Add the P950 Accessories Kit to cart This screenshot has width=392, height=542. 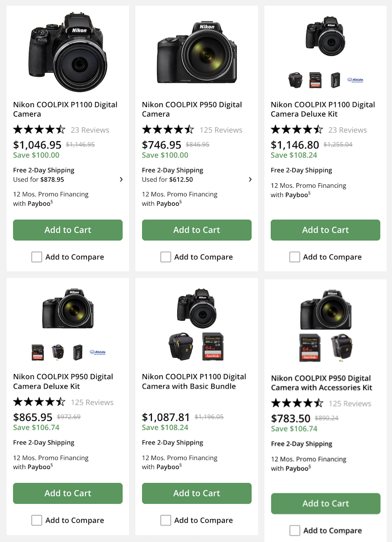pyautogui.click(x=325, y=503)
